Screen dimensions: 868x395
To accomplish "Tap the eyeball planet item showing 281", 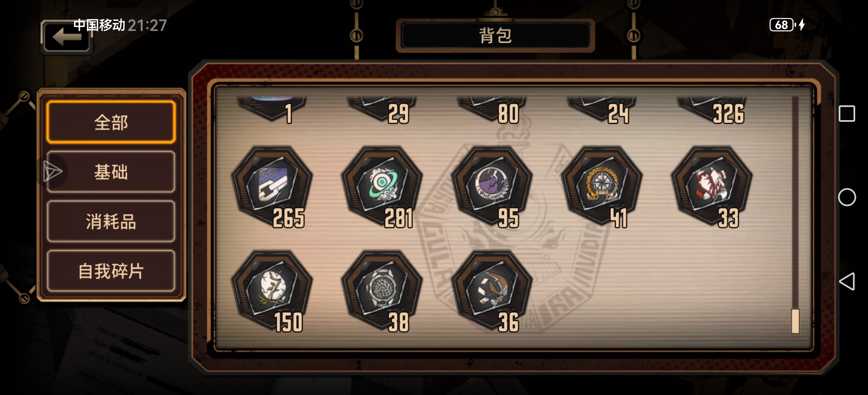I will pos(382,186).
